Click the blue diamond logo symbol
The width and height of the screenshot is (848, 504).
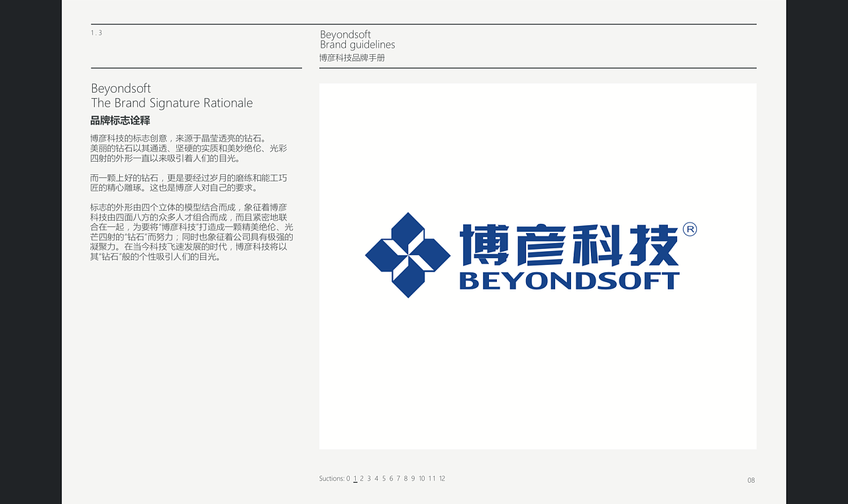click(407, 255)
